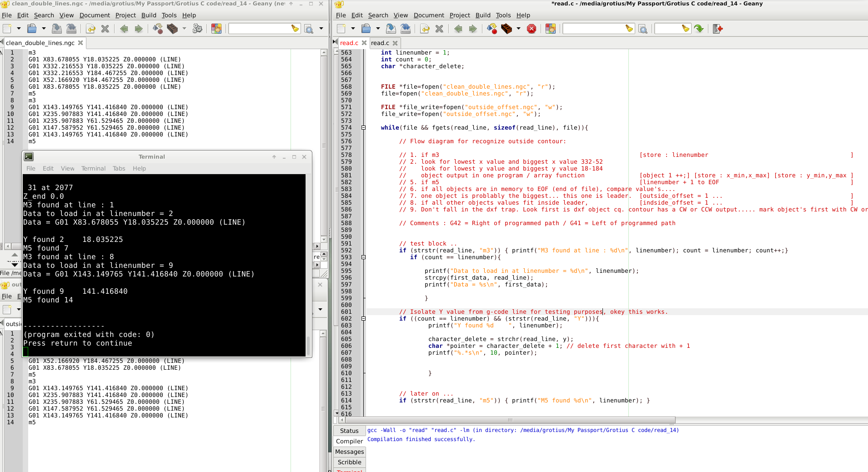The image size is (868, 472).
Task: Expand New file dropdown in right Geany window
Action: pyautogui.click(x=353, y=29)
